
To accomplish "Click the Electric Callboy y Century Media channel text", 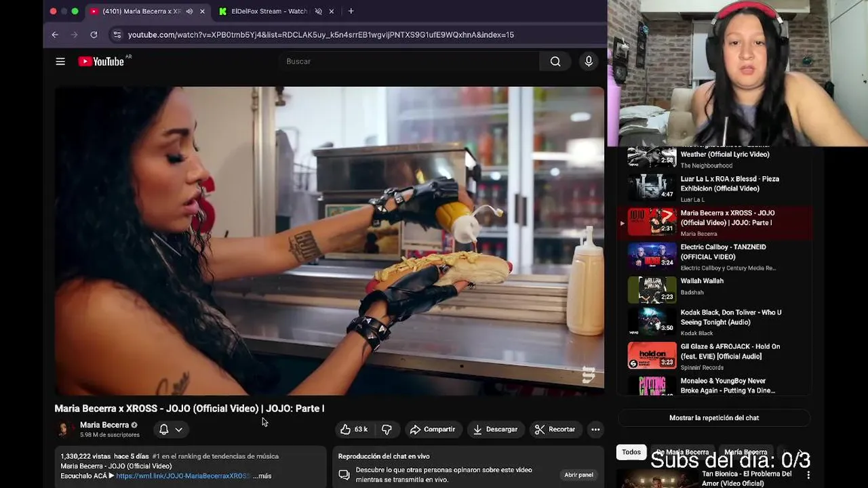I will [x=728, y=268].
